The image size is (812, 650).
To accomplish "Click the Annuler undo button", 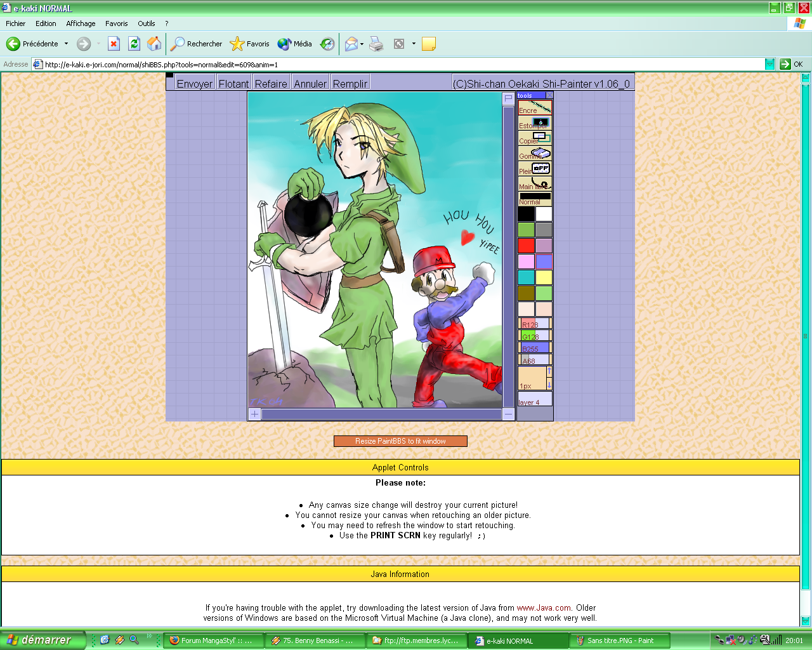I will [x=310, y=83].
